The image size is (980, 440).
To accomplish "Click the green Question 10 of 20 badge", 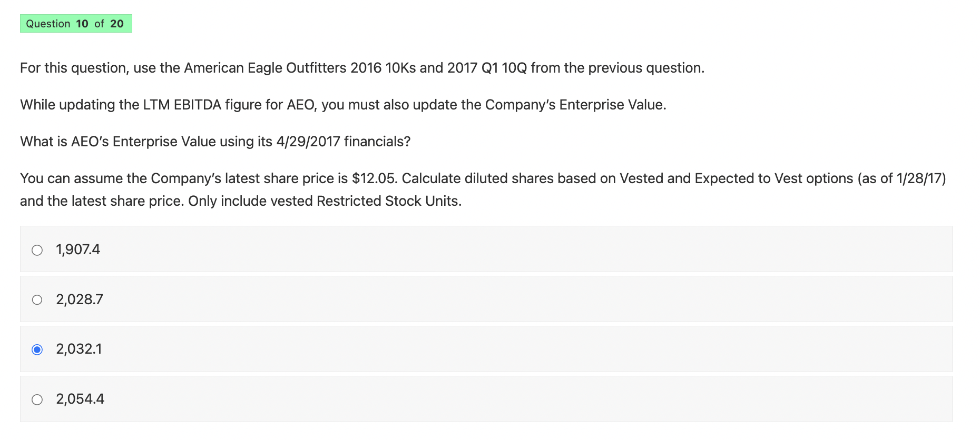I will point(76,24).
